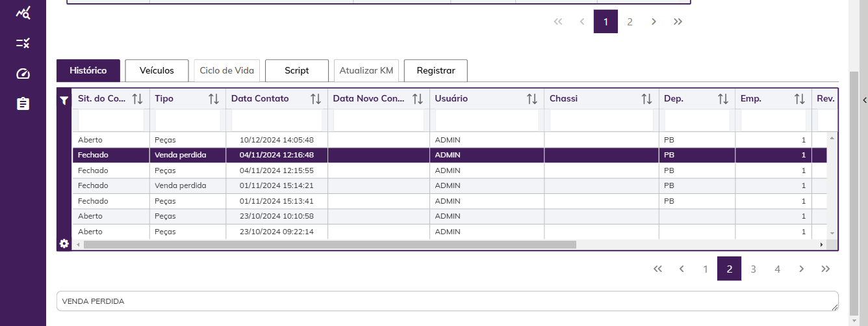Image resolution: width=868 pixels, height=326 pixels.
Task: Open the chart search icon in sidebar
Action: (x=23, y=12)
